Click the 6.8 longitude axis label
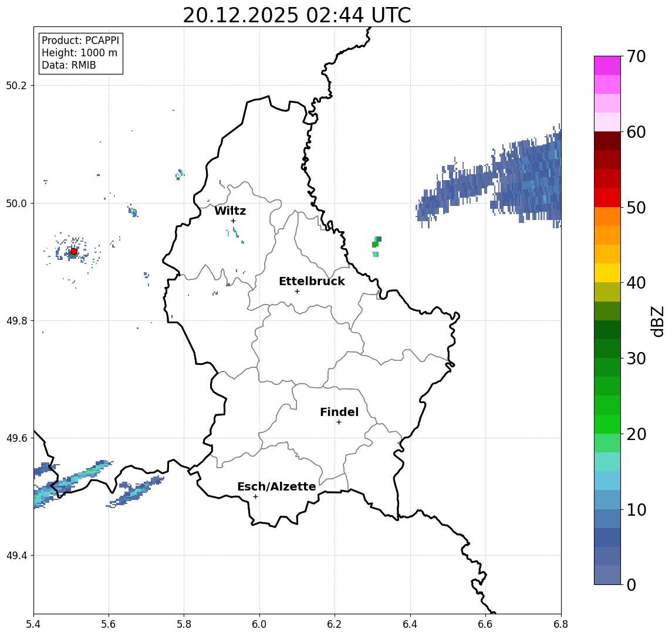The image size is (672, 636). click(x=561, y=624)
